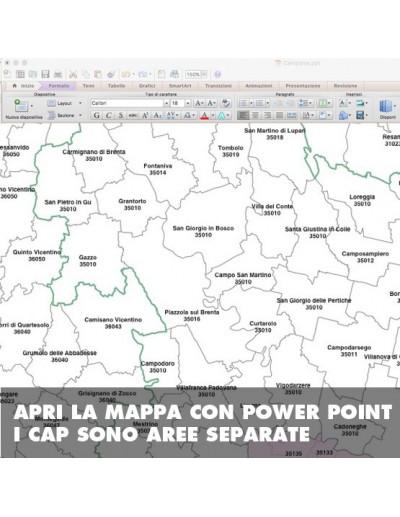The height and width of the screenshot is (517, 400).
Task: Select the Curtarolo 35010 label
Action: coord(263,327)
